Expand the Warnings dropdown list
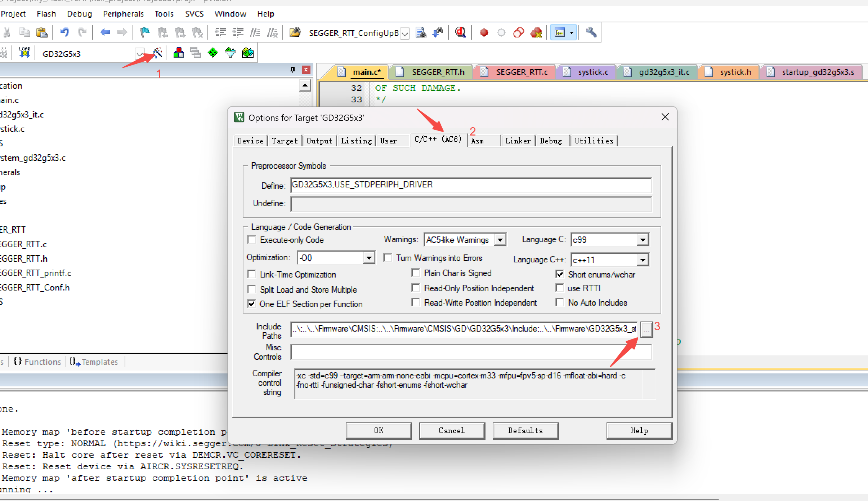 pos(500,240)
